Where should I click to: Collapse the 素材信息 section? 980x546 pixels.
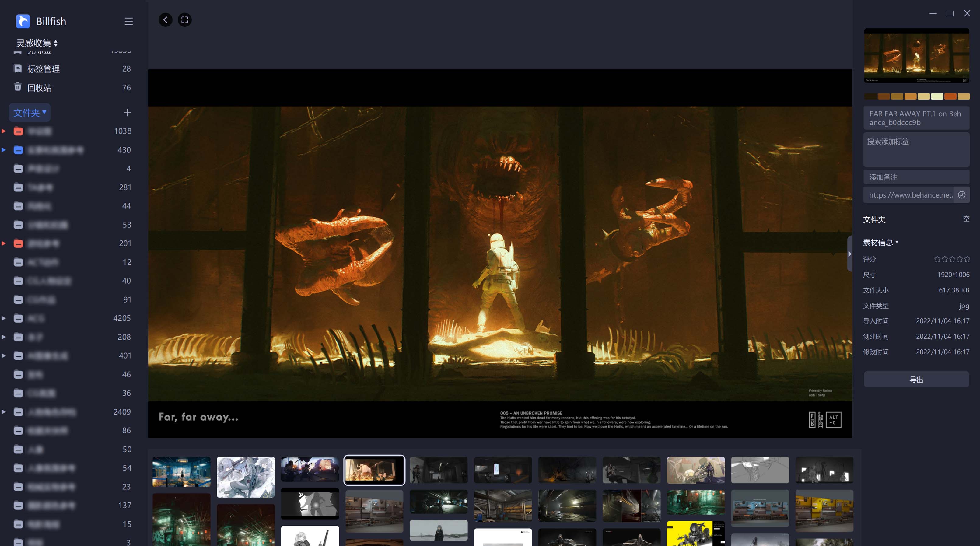[880, 242]
